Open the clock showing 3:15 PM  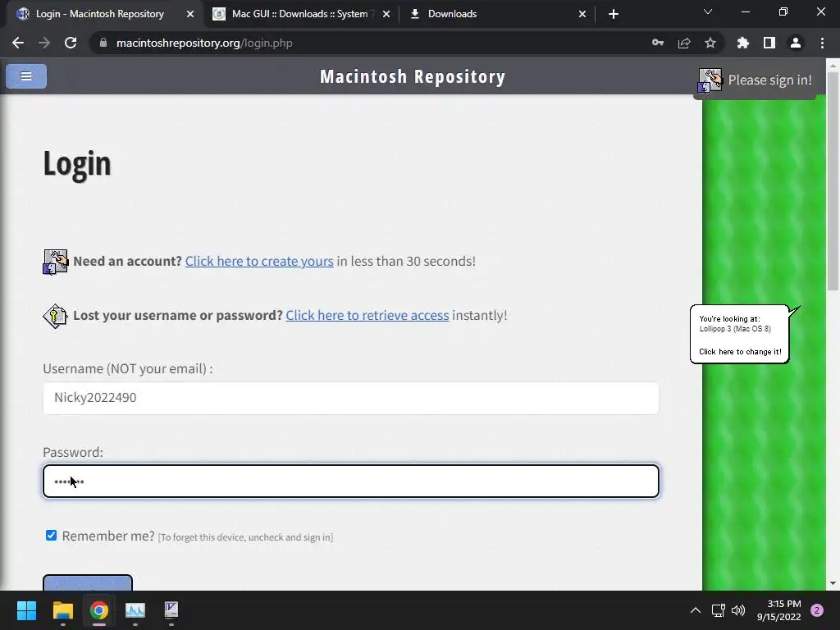coord(778,610)
